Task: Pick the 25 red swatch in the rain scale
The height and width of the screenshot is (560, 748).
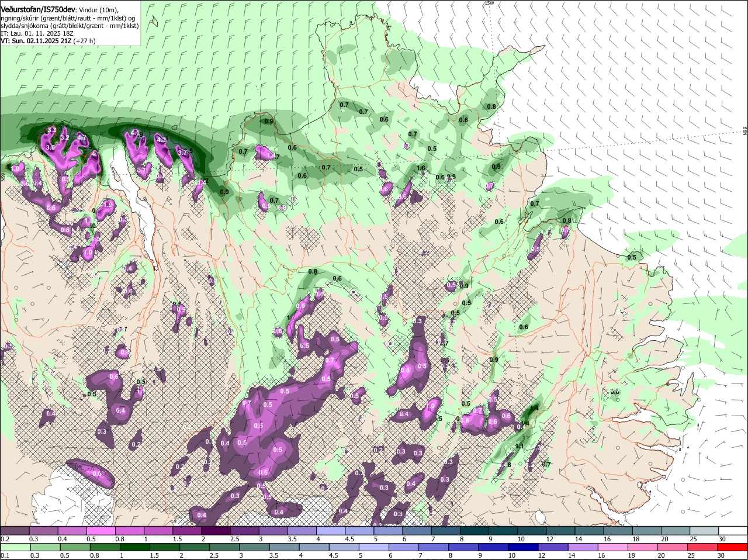Action: tap(704, 548)
